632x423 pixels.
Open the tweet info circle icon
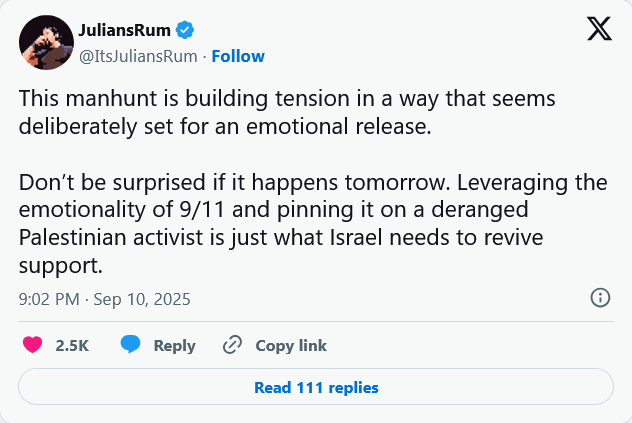[600, 298]
